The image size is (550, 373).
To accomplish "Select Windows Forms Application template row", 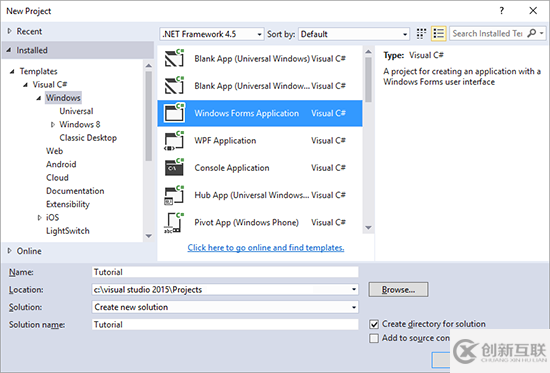I will (x=260, y=113).
